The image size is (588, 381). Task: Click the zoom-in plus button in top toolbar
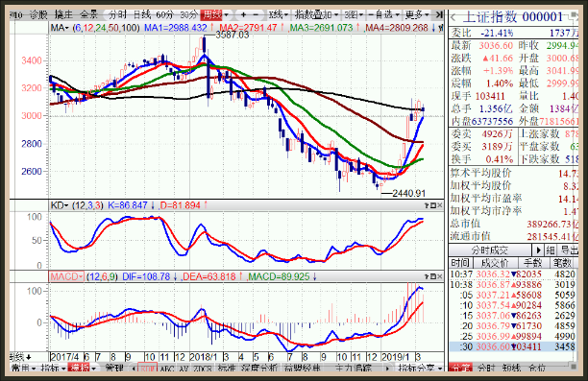[x=243, y=14]
